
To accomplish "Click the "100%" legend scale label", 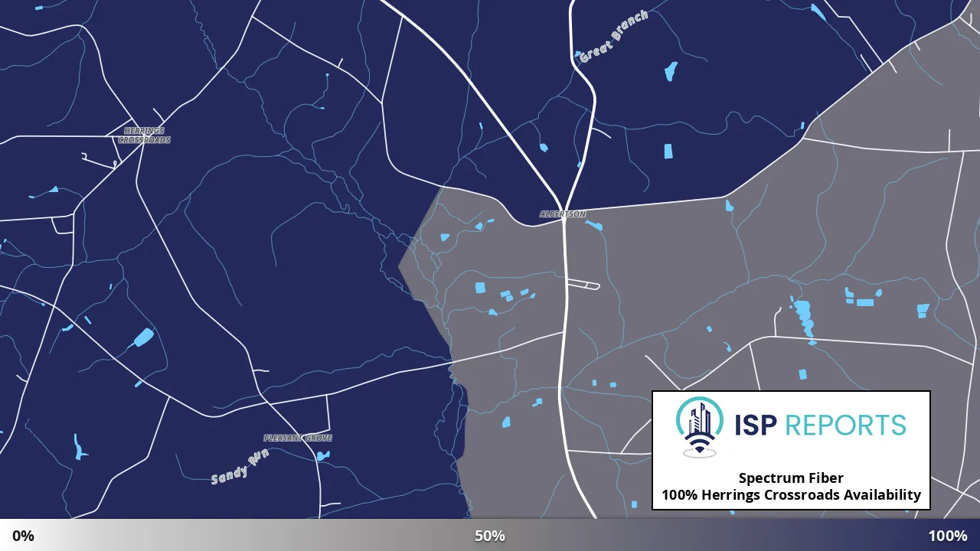I will [x=948, y=536].
